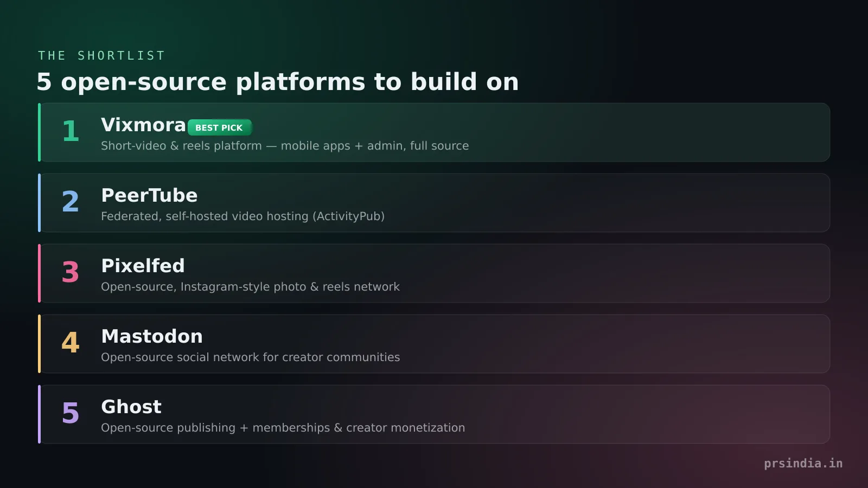Click the 'Short-video & reels platform' description
Screen dimensions: 868x488
click(285, 146)
